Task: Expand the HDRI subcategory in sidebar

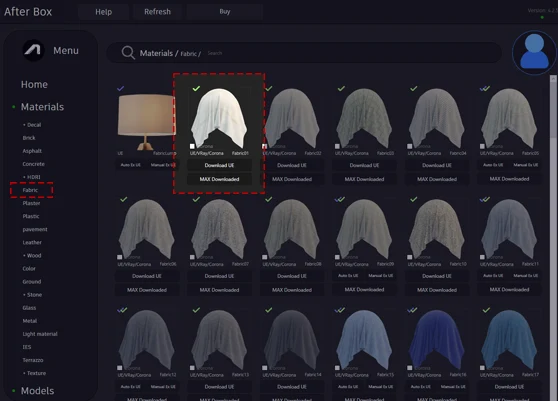Action: 32,177
